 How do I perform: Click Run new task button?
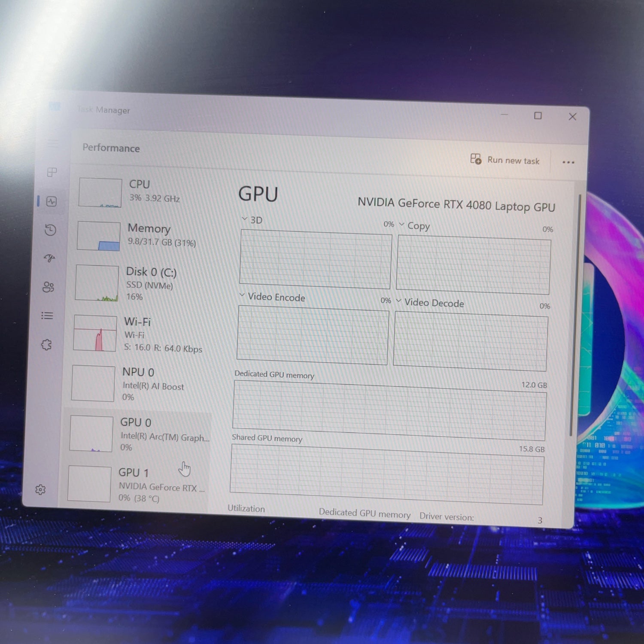(505, 160)
